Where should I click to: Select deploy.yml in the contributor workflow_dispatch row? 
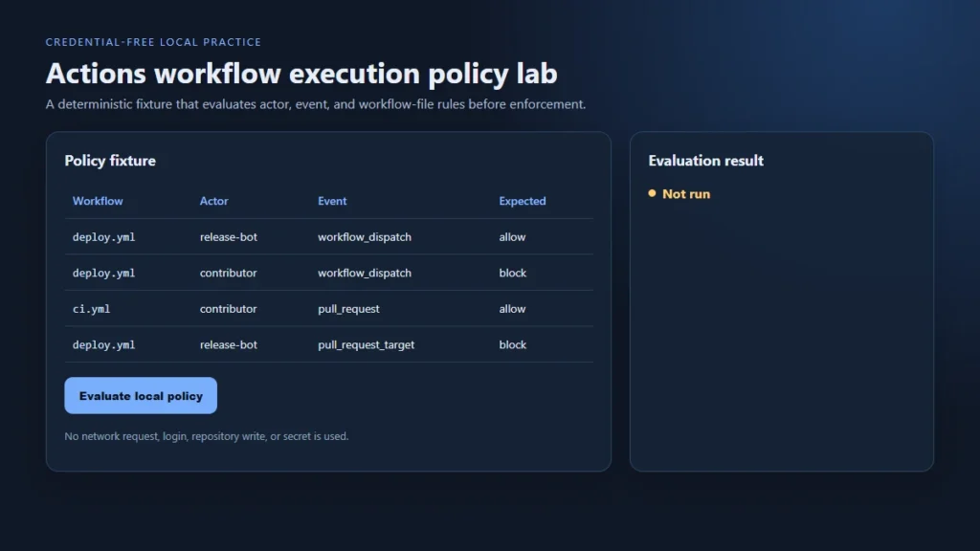click(103, 273)
